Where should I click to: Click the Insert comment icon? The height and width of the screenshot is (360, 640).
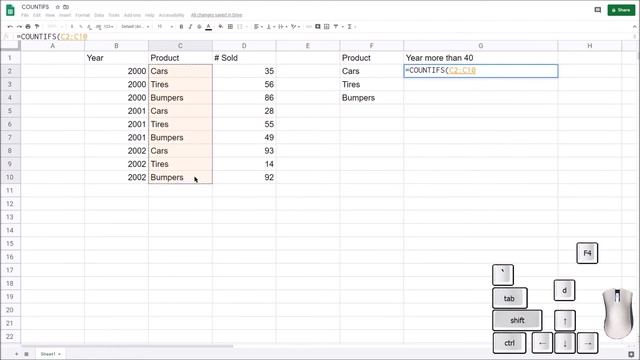pos(318,27)
